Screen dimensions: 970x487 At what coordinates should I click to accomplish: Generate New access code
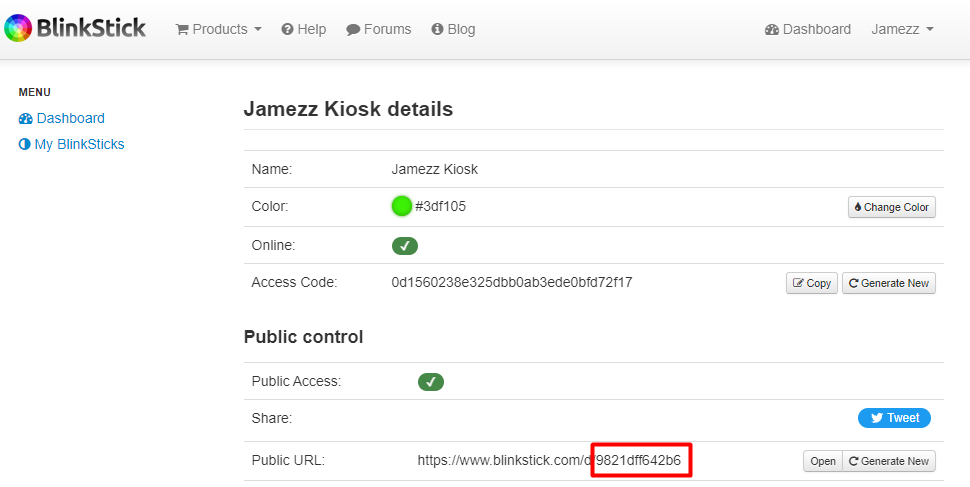(x=888, y=283)
